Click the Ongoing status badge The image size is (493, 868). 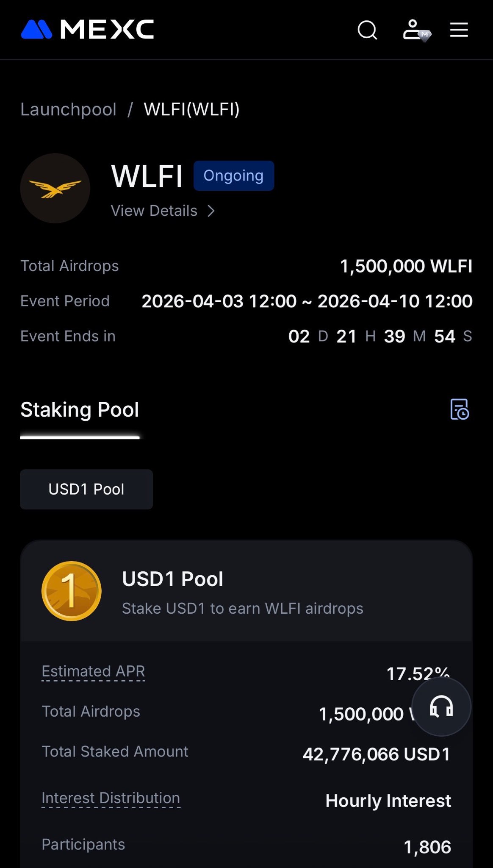pos(233,175)
